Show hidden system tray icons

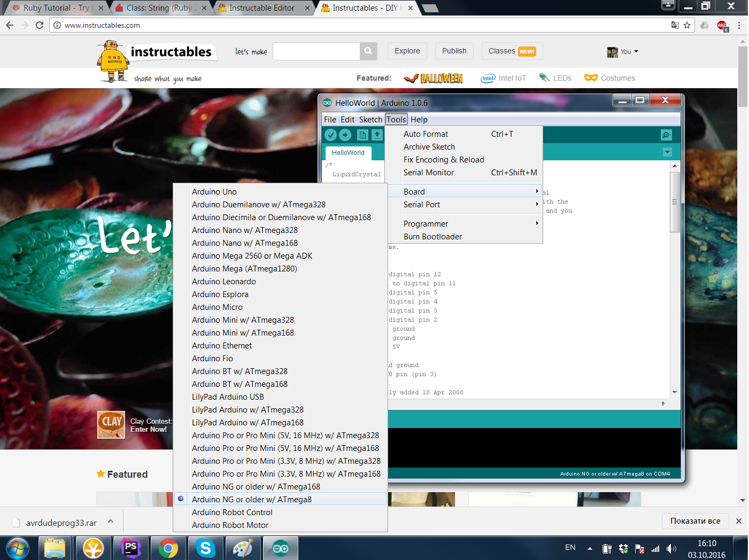pos(590,548)
